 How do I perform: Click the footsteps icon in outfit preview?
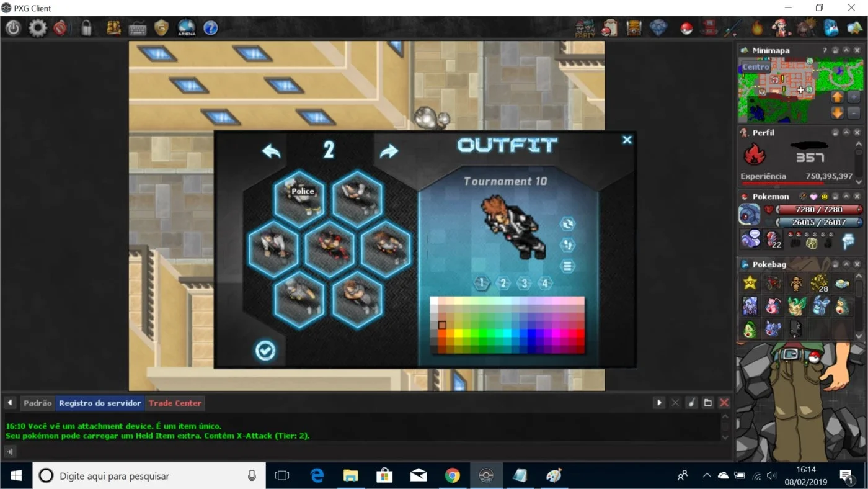pos(567,245)
